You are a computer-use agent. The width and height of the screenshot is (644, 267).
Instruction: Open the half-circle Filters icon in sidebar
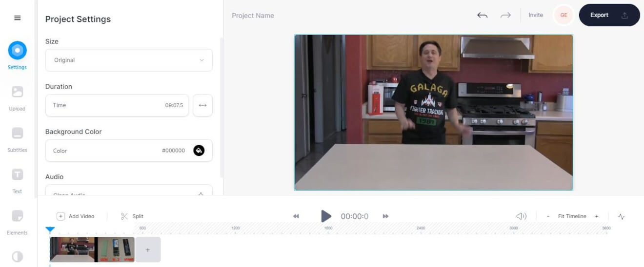coord(17,257)
